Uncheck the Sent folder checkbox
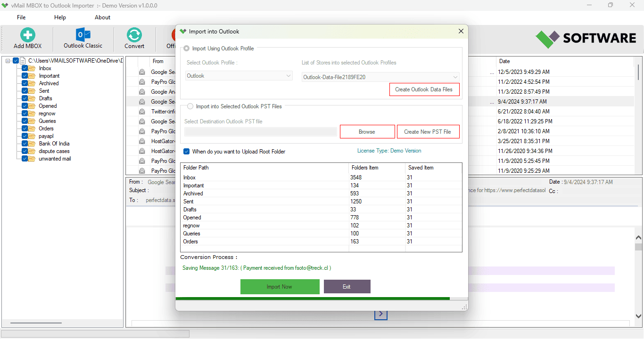The image size is (644, 339). [x=25, y=91]
